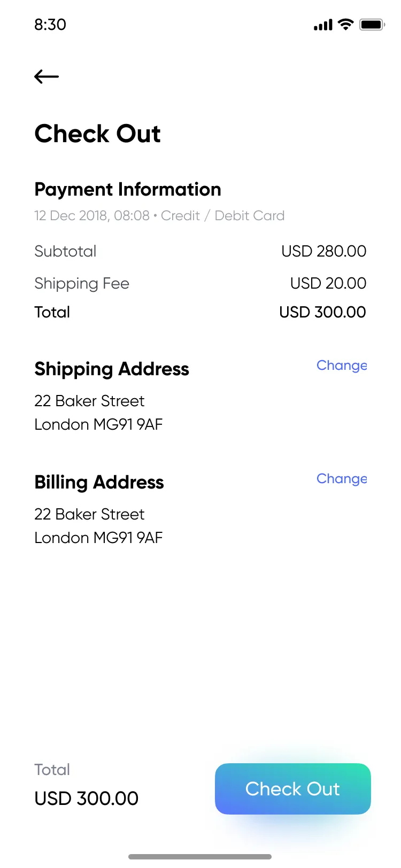Tap the payment date and card method line
The image size is (401, 868).
pos(159,216)
